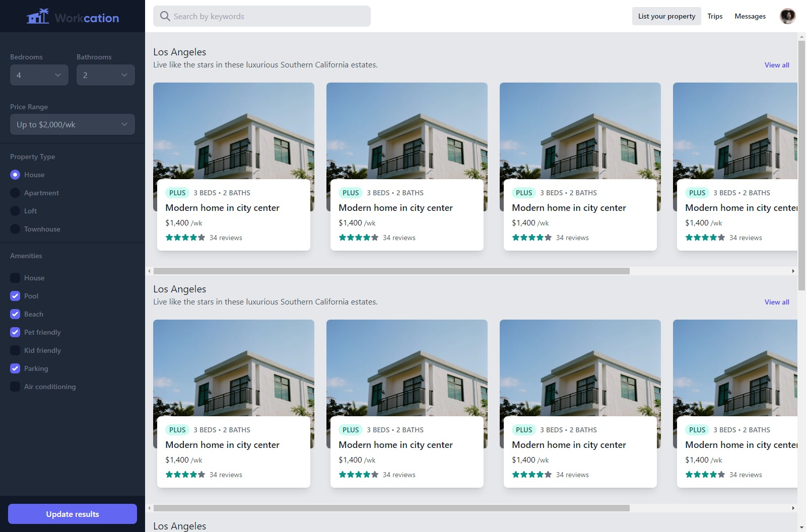This screenshot has height=532, width=806.
Task: Open the third property photo in the second row
Action: click(580, 368)
